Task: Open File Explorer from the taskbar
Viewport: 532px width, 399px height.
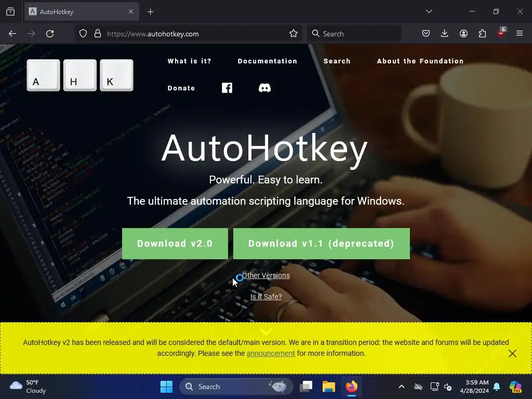Action: pos(328,387)
